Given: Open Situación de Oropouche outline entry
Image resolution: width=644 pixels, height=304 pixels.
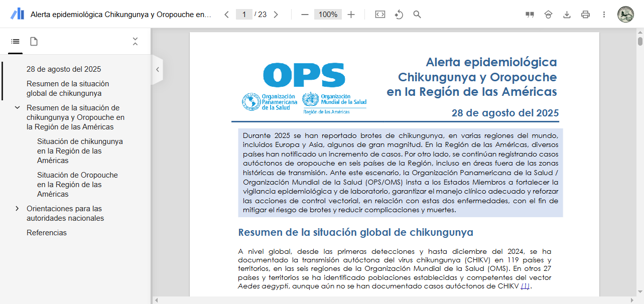Looking at the screenshot, I should 77,184.
